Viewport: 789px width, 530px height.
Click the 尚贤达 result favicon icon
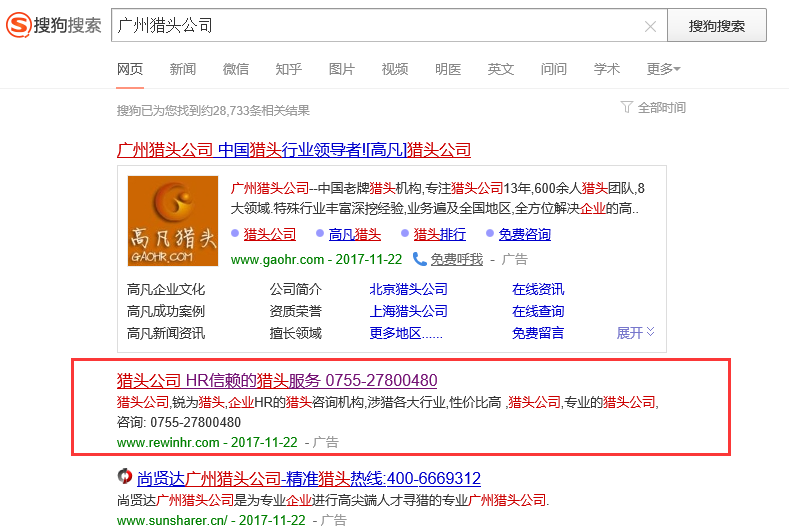click(125, 477)
